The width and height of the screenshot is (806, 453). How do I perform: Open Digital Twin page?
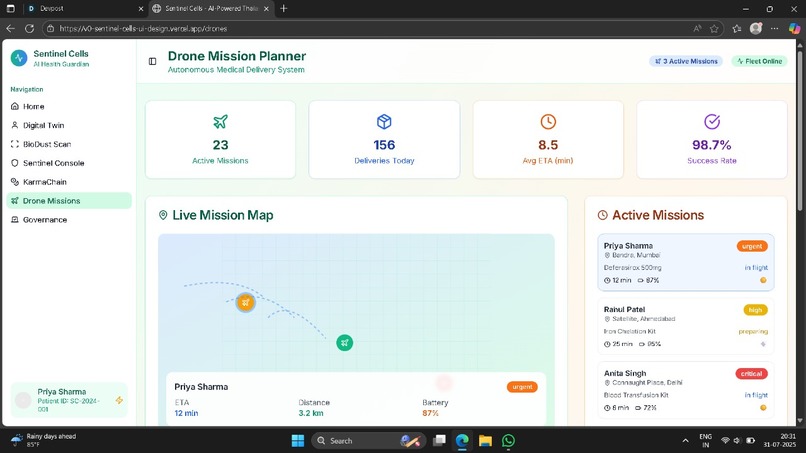tap(69, 125)
